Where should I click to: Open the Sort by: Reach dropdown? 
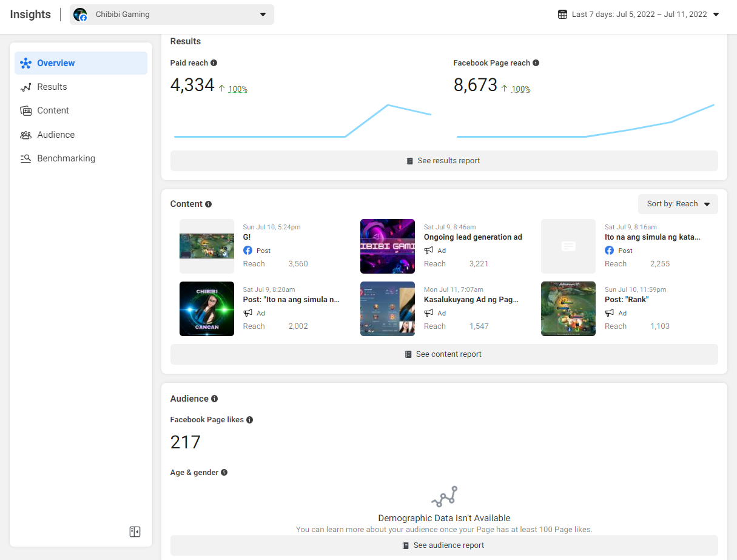point(678,204)
